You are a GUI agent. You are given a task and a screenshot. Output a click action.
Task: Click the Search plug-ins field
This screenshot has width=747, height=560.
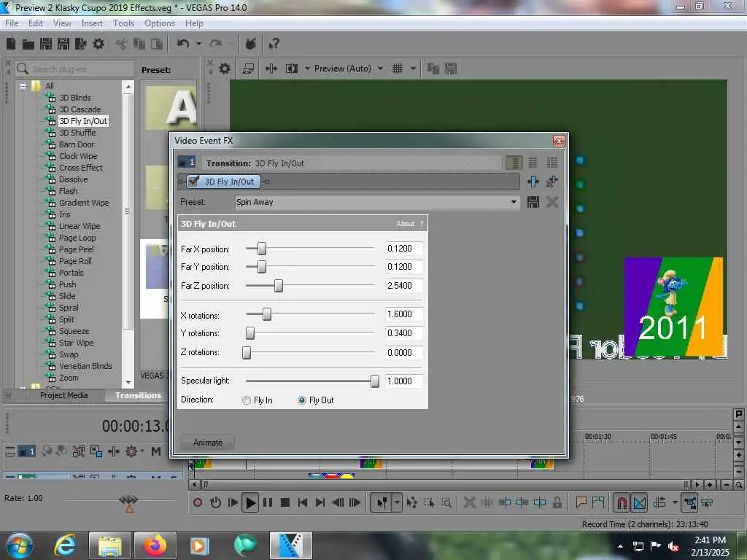click(x=75, y=69)
